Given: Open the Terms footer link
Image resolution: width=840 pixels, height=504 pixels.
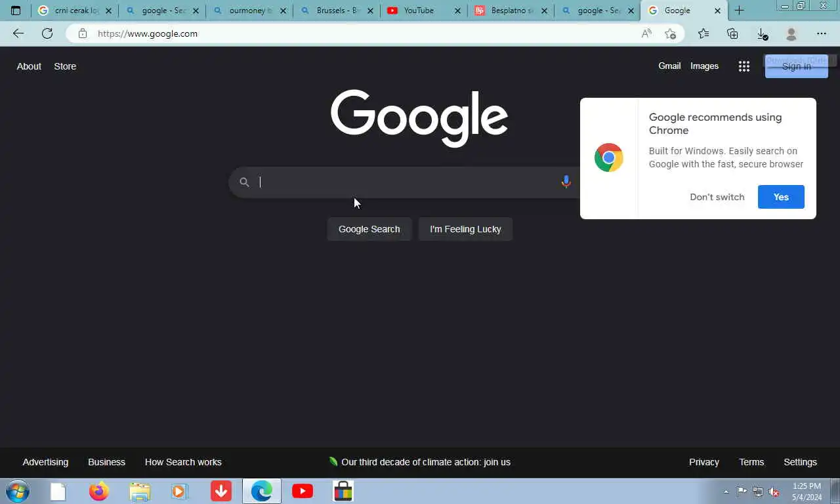Looking at the screenshot, I should pyautogui.click(x=751, y=462).
